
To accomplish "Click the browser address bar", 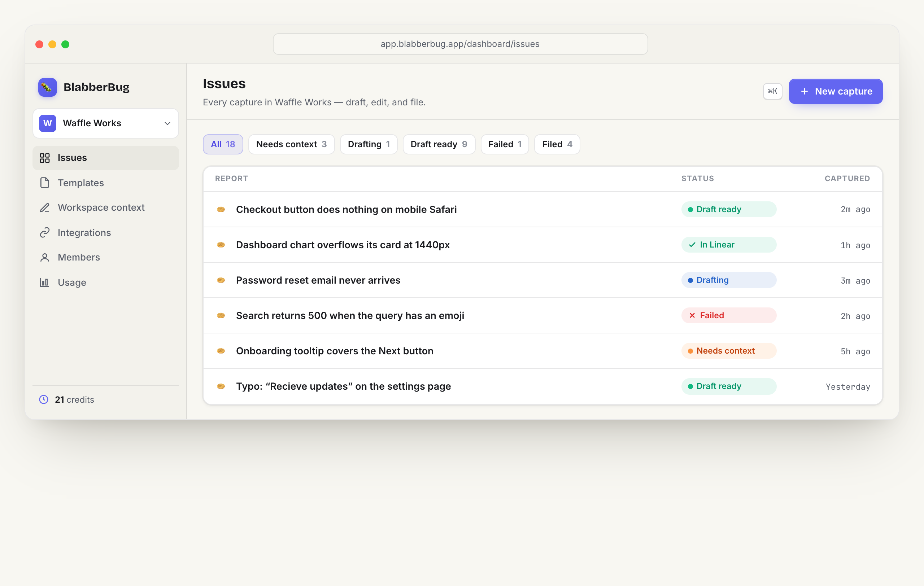I will (x=461, y=44).
